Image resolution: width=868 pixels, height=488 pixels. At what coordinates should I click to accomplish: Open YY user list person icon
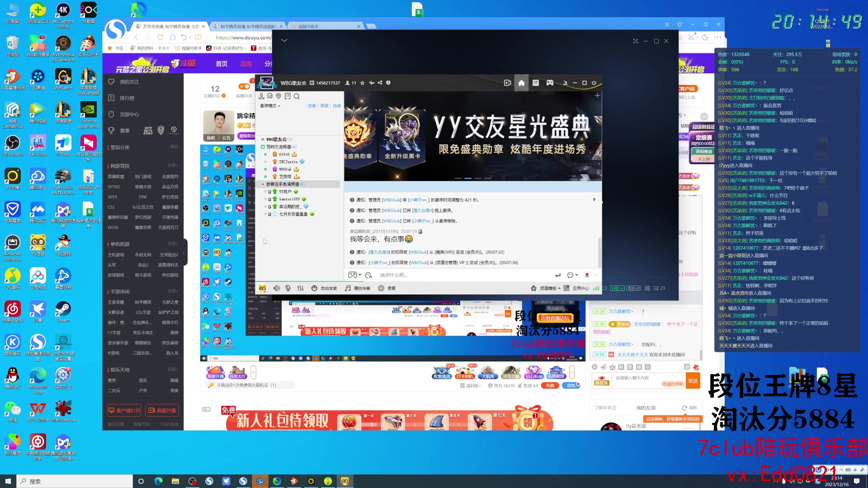[261, 96]
